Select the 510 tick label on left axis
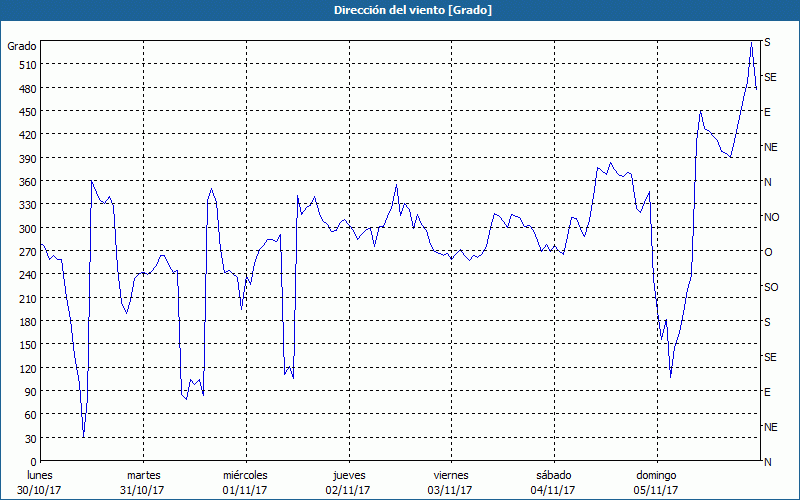800x500 pixels. tap(24, 65)
